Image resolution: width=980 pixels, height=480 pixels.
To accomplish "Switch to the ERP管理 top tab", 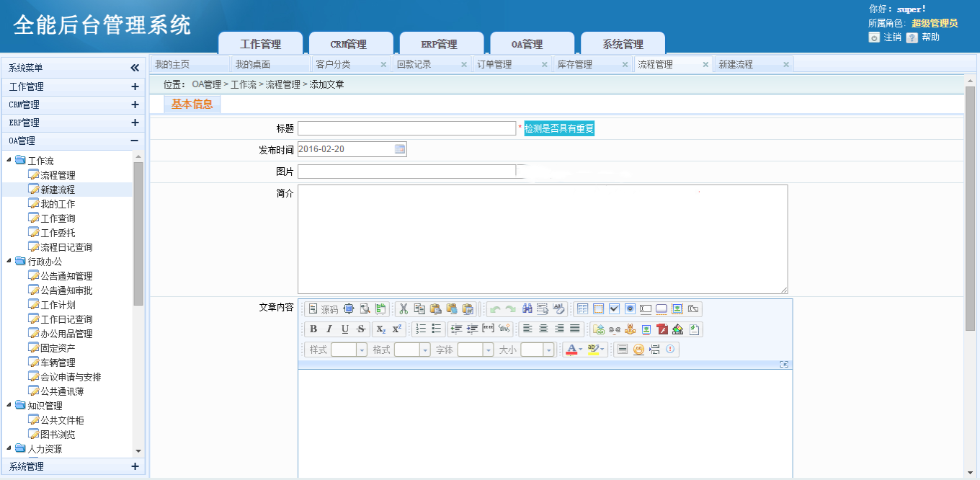I will [440, 44].
